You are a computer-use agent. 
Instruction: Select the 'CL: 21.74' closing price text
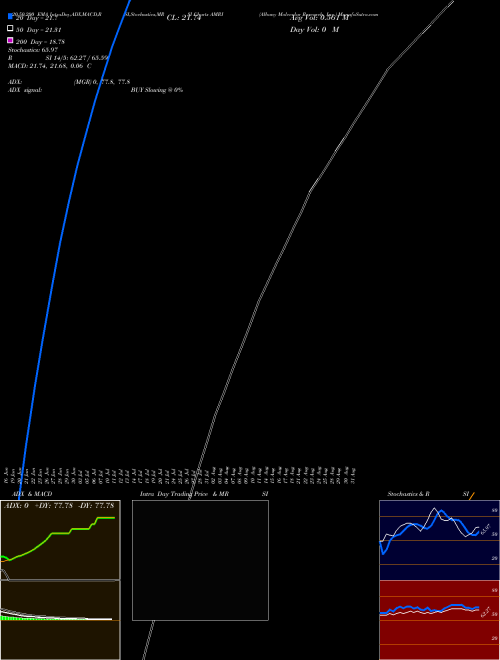(x=184, y=18)
